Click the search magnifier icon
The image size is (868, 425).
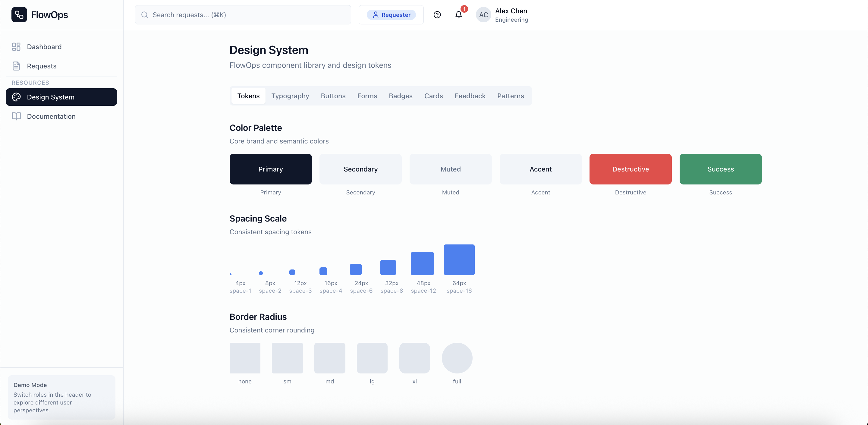click(x=145, y=15)
